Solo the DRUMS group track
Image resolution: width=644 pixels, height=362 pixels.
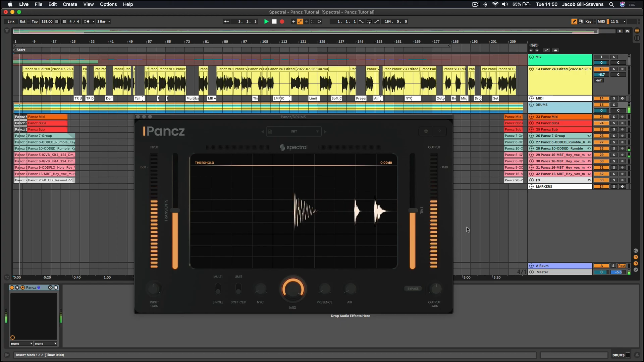coord(614,105)
